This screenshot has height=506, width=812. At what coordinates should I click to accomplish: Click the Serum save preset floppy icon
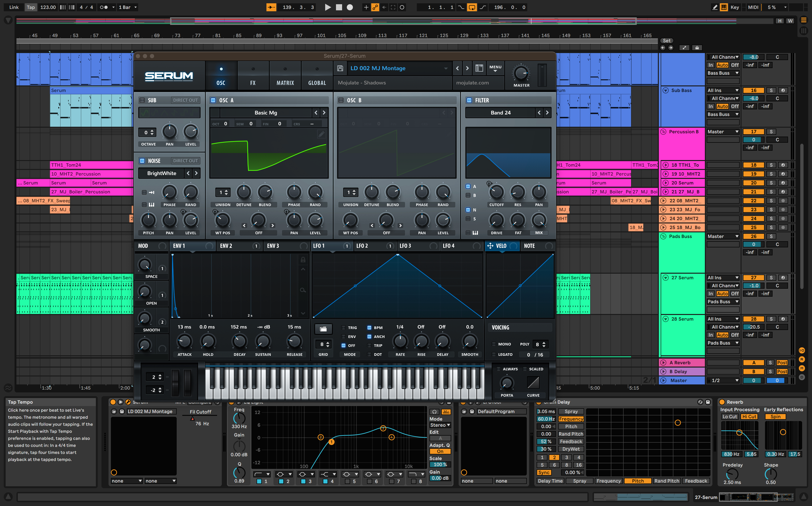click(340, 68)
